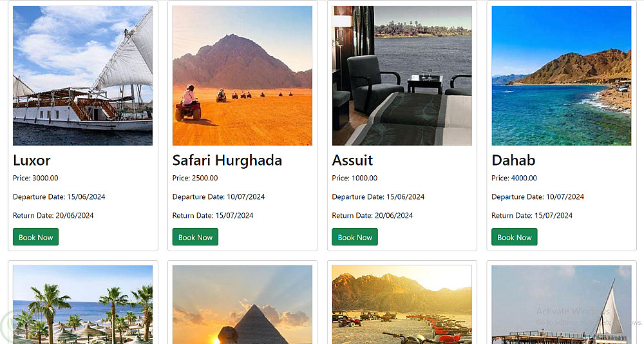644x344 pixels.
Task: Open the Luxor sailboat photo
Action: point(82,75)
